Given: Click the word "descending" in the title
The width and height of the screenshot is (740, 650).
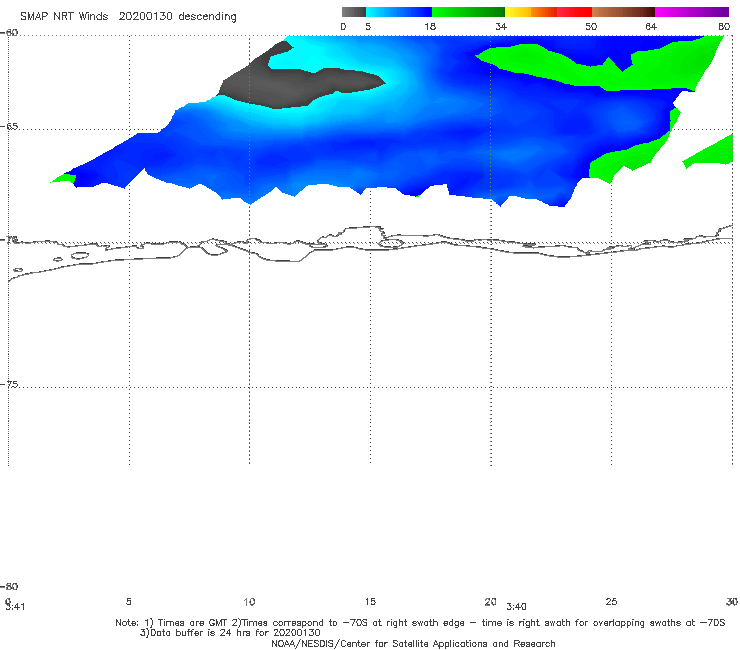Looking at the screenshot, I should pyautogui.click(x=208, y=17).
